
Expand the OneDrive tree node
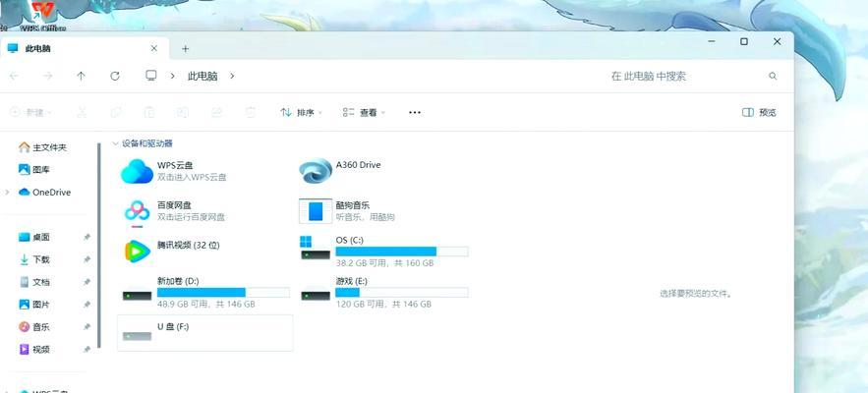[x=7, y=192]
